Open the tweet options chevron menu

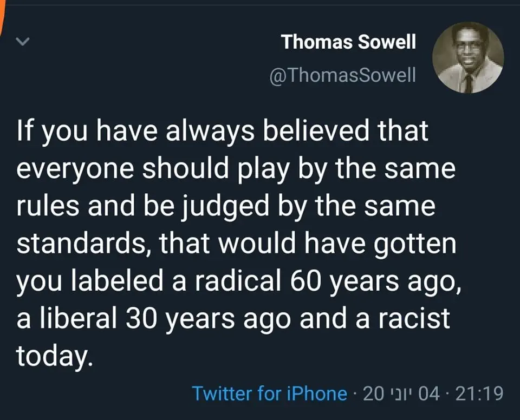[23, 42]
